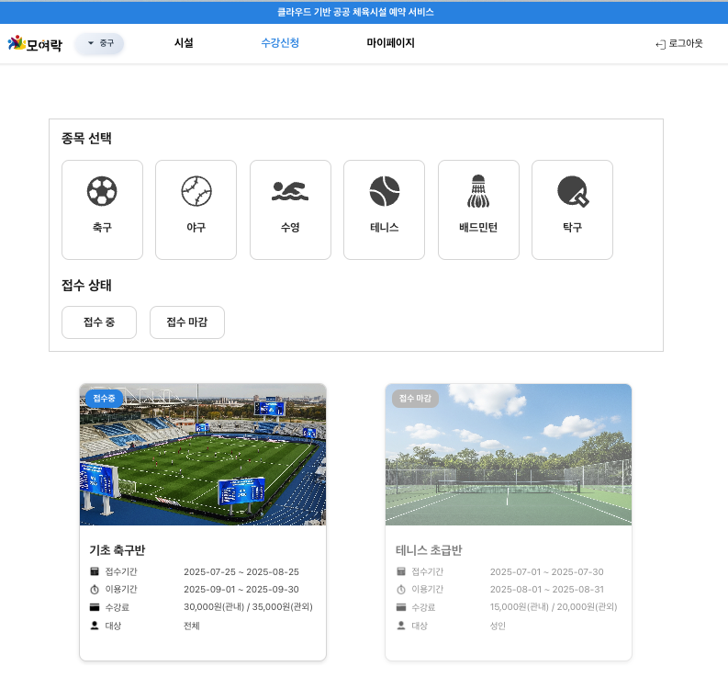Click the 이용기간 clock icon in 테니스 초급반
The height and width of the screenshot is (700, 728).
coord(401,590)
